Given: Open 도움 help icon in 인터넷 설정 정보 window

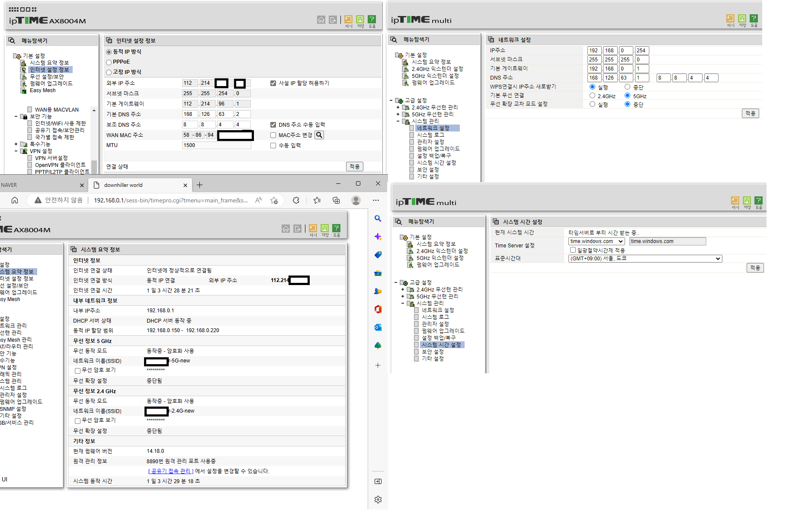Looking at the screenshot, I should pyautogui.click(x=372, y=19).
